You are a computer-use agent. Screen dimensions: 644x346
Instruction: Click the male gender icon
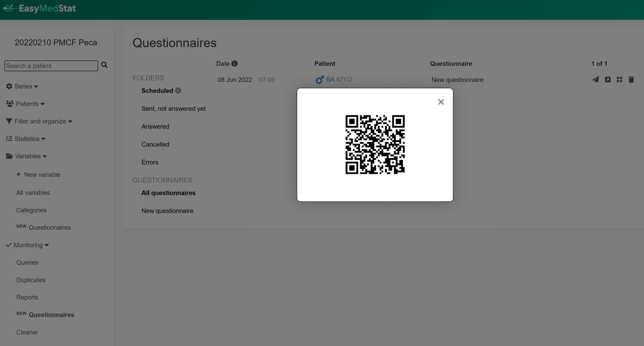tap(320, 80)
